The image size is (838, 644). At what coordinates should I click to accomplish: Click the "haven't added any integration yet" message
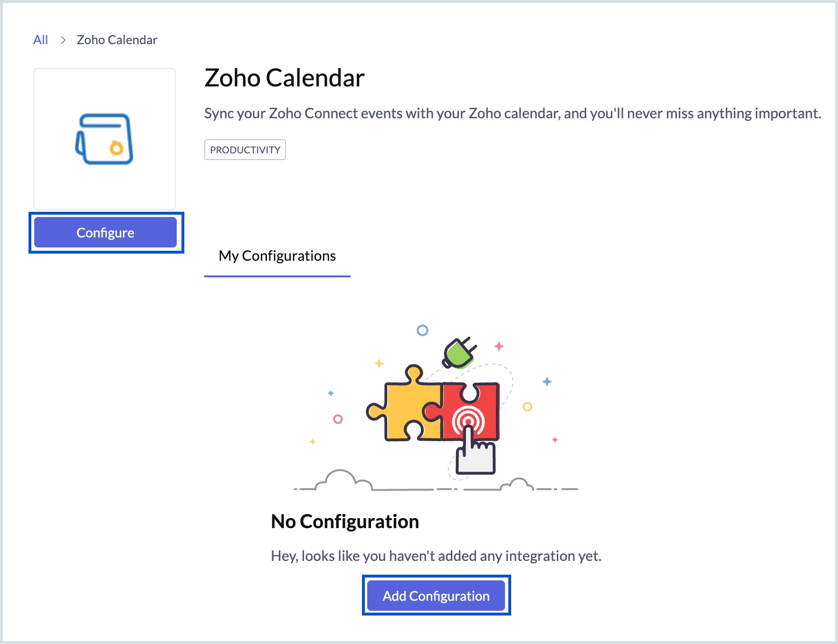(436, 556)
